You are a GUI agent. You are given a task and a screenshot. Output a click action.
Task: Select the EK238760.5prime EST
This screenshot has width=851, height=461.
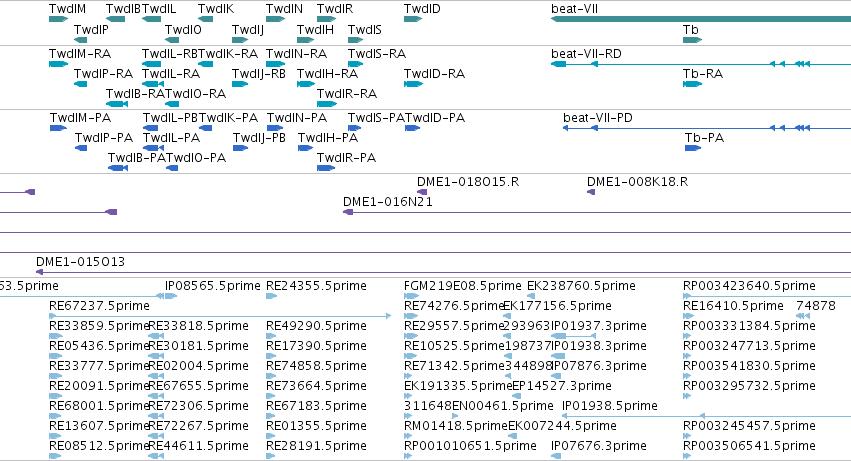(x=531, y=296)
